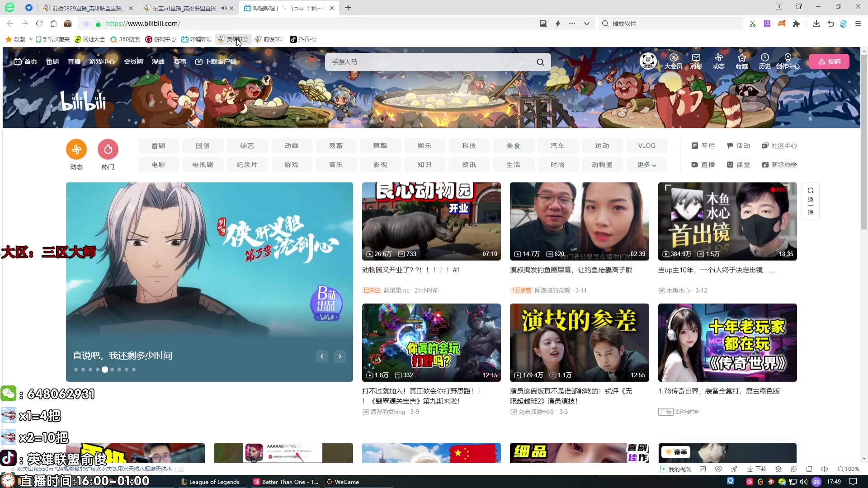Click the 下载 icon in the bottom status bar

(x=757, y=469)
